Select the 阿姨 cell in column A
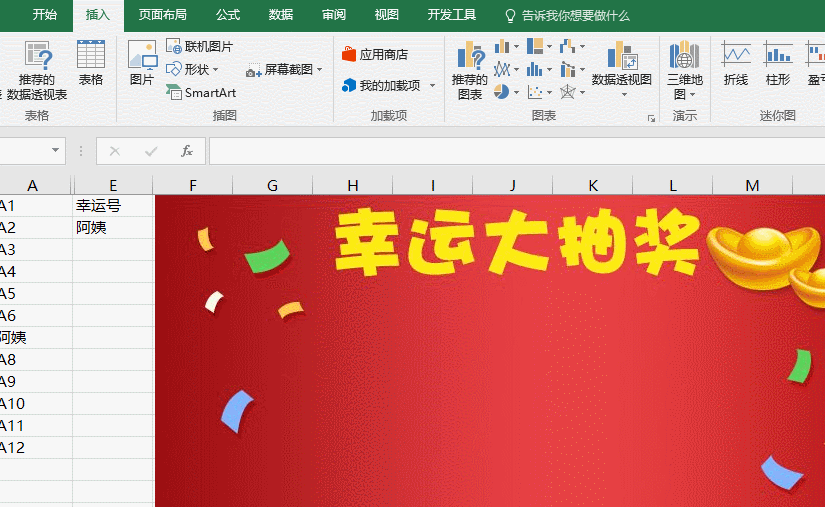Screen dimensions: 825x507 (x=36, y=338)
